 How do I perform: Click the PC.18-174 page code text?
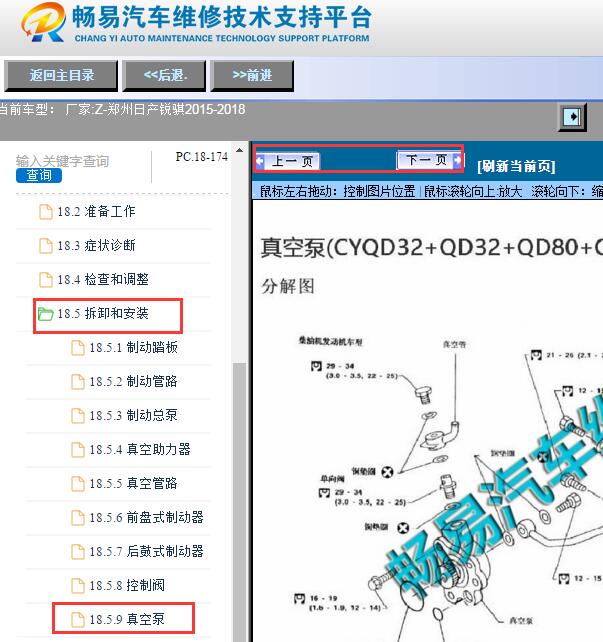(x=201, y=157)
